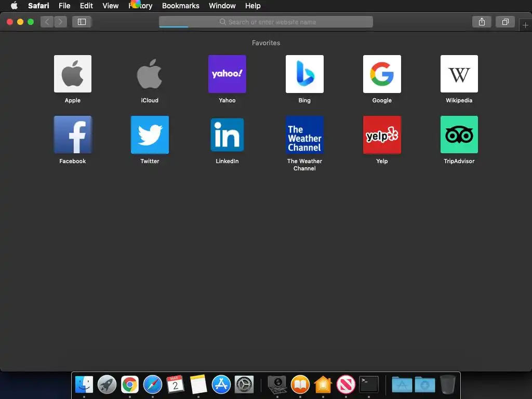
Task: Launch Google Chrome from the Dock
Action: tap(129, 385)
